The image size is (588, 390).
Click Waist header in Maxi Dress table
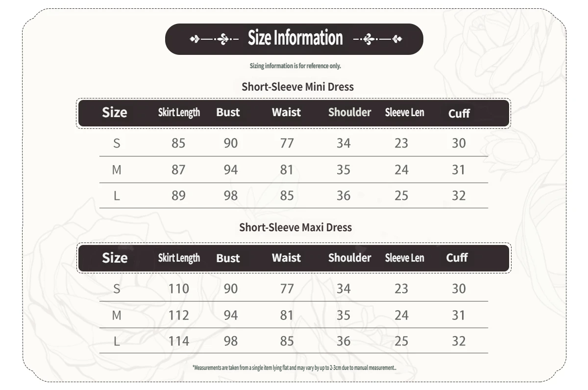[286, 258]
